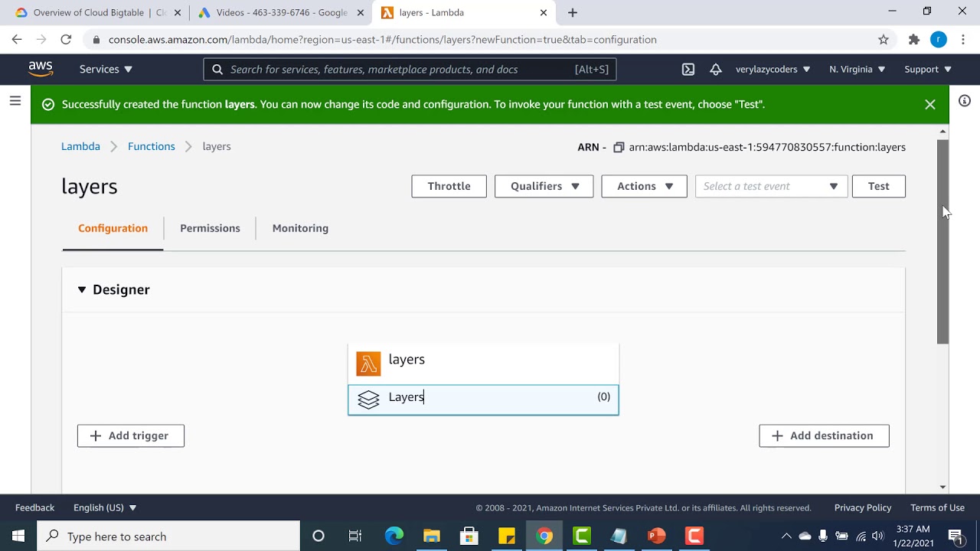Image resolution: width=980 pixels, height=551 pixels.
Task: Click the orange Lambda function icon
Action: (x=368, y=364)
